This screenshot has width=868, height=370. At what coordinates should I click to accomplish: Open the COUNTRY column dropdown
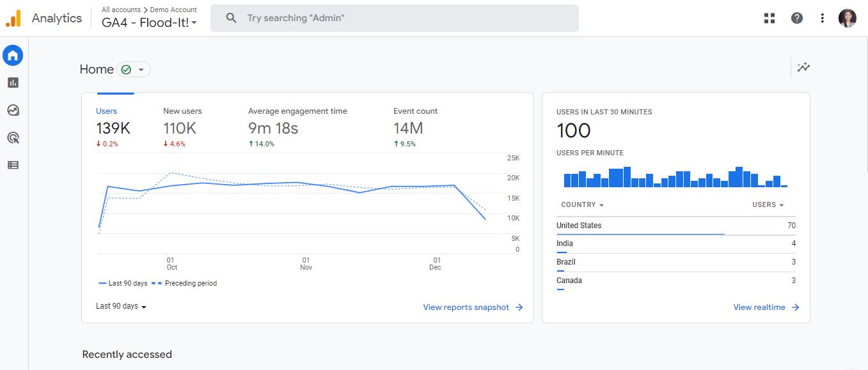click(x=581, y=204)
